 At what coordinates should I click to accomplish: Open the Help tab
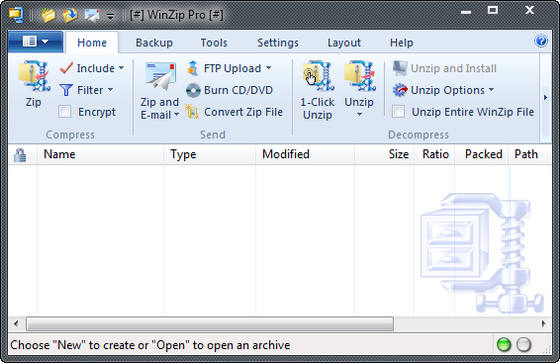(x=401, y=43)
